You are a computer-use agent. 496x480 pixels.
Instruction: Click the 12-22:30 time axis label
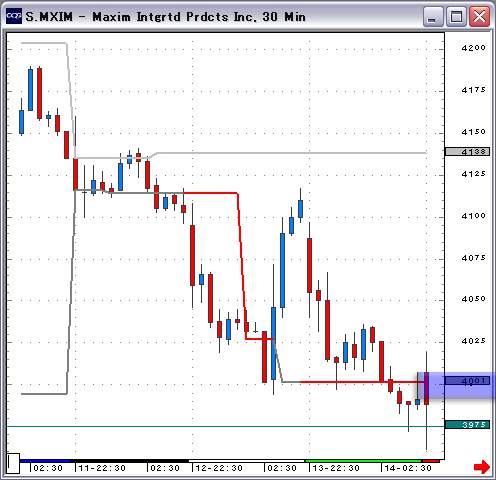(219, 468)
